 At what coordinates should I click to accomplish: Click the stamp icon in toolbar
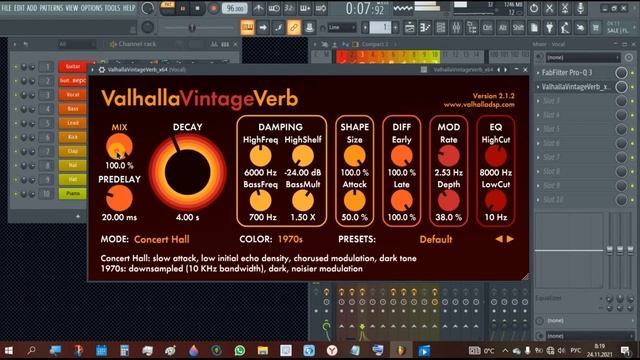(309, 27)
